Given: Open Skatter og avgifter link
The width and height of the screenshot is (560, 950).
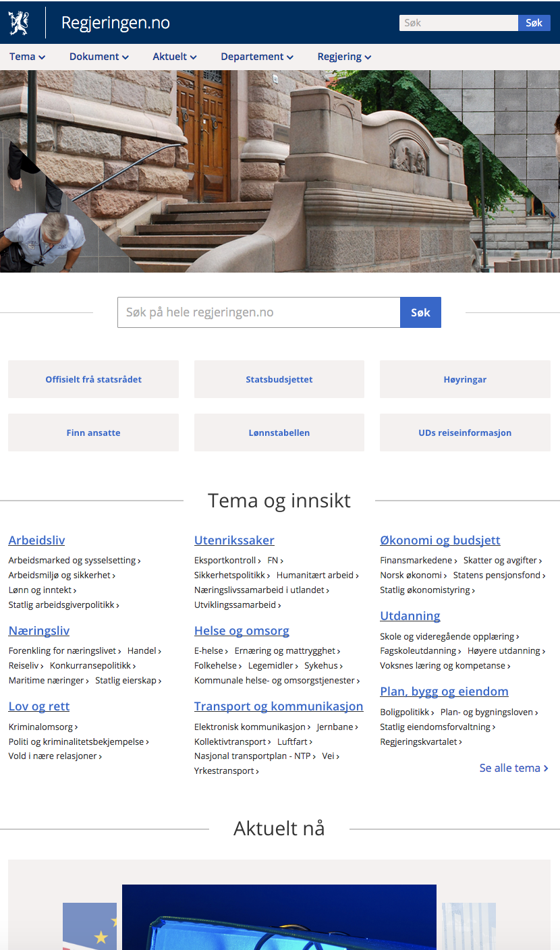Looking at the screenshot, I should [x=503, y=561].
